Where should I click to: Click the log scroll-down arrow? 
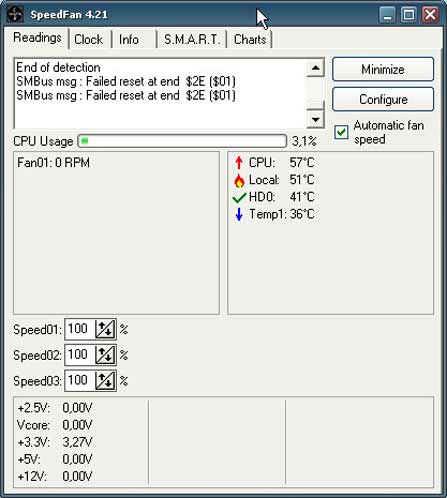tap(315, 119)
